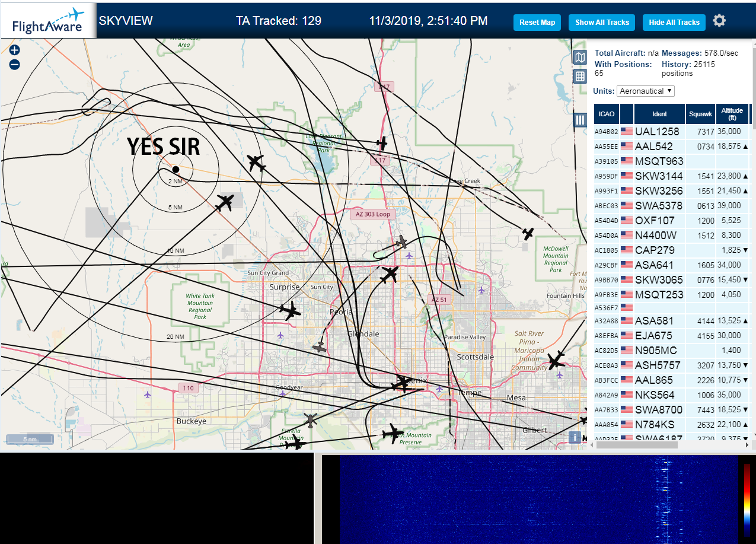The height and width of the screenshot is (544, 756).
Task: Select gray aircraft southeast of Goodyear
Action: pyautogui.click(x=310, y=421)
